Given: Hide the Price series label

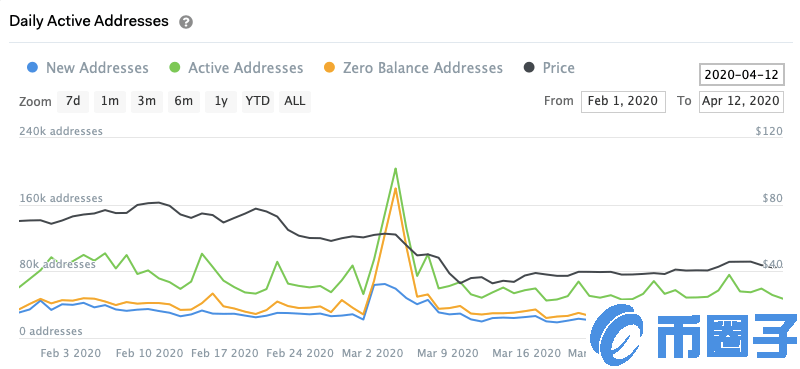Looking at the screenshot, I should [559, 68].
